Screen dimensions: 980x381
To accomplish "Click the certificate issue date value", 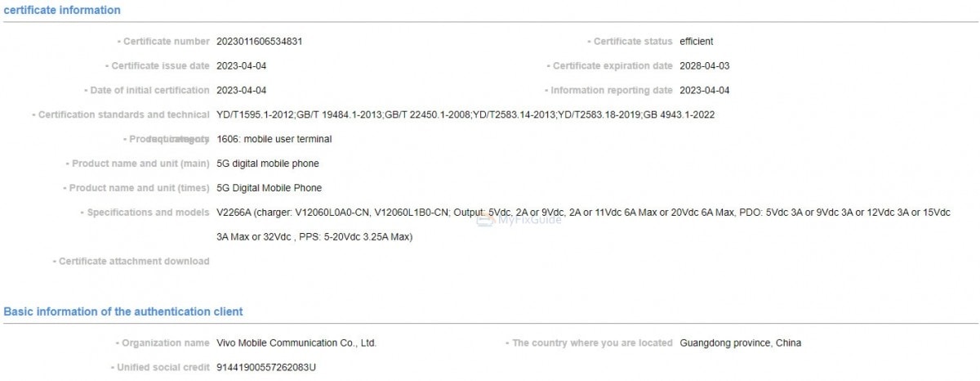I will pyautogui.click(x=241, y=66).
